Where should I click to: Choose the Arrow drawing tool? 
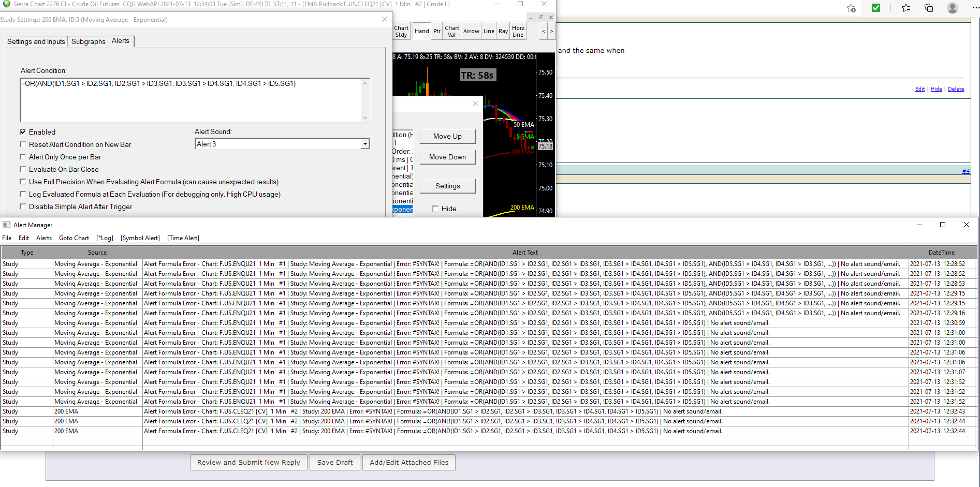(x=471, y=32)
